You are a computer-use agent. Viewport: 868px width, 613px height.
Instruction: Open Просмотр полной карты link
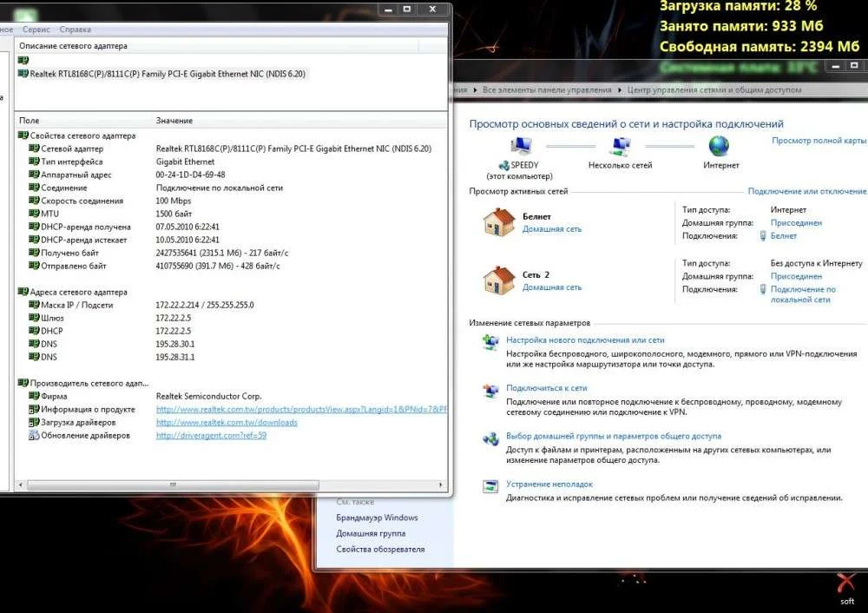click(x=819, y=141)
